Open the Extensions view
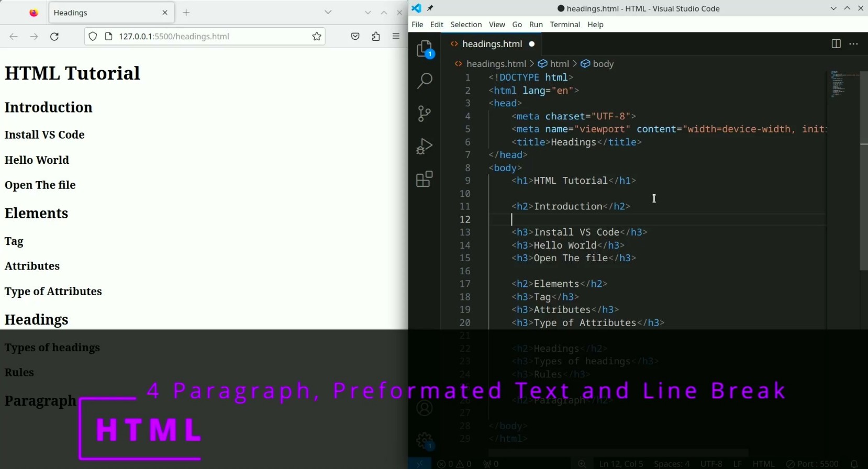The height and width of the screenshot is (469, 868). click(425, 179)
